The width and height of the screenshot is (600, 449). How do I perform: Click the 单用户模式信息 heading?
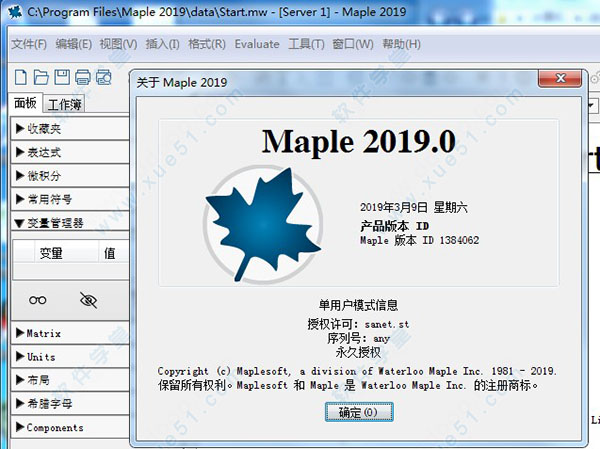coord(358,305)
